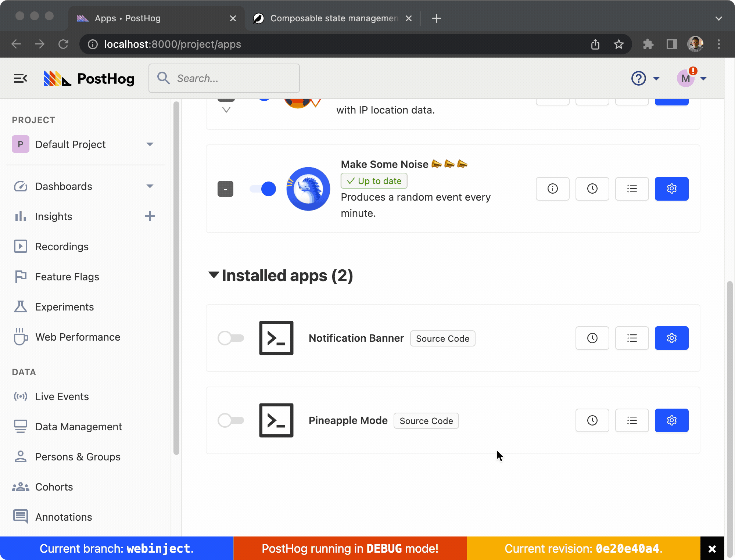735x560 pixels.
Task: Click the info icon for Make Some Noise
Action: (552, 189)
